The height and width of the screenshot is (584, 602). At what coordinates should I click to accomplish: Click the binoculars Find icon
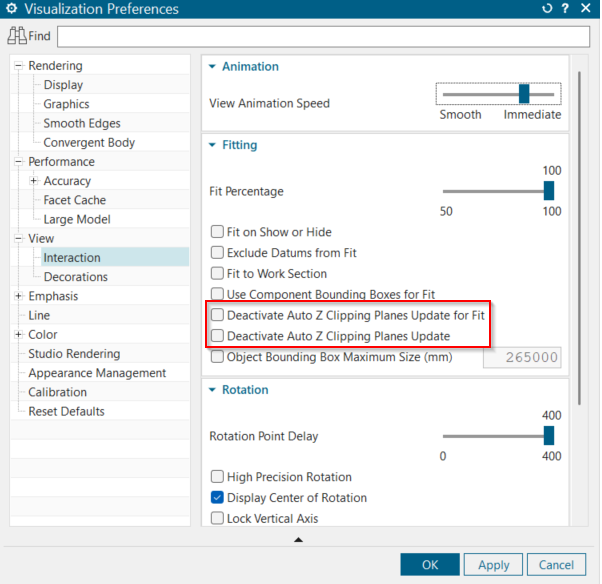click(x=16, y=36)
